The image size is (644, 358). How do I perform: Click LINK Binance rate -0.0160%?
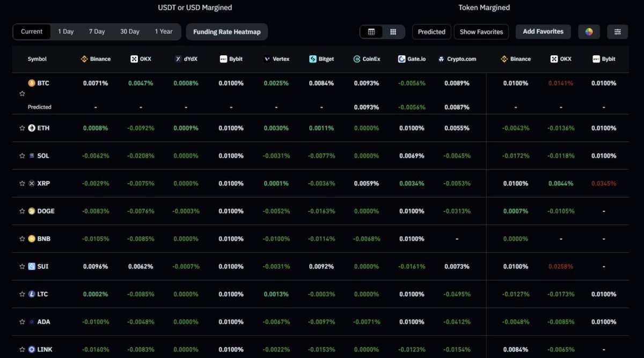click(x=96, y=349)
